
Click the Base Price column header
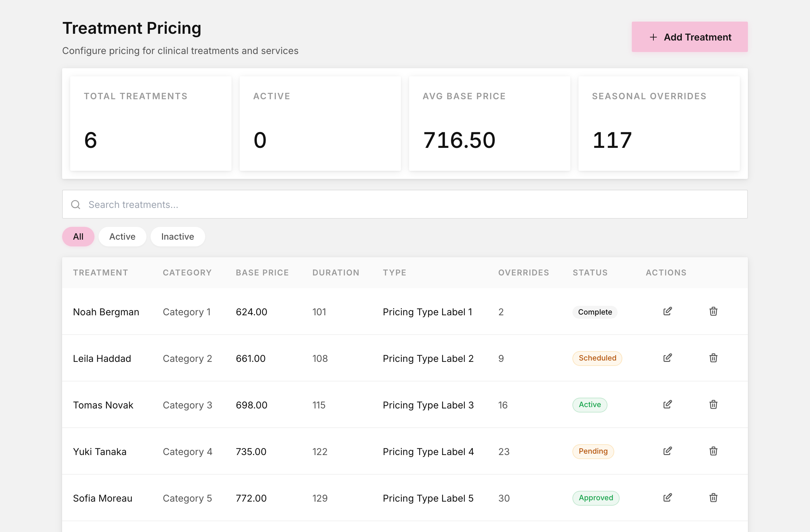(x=262, y=273)
